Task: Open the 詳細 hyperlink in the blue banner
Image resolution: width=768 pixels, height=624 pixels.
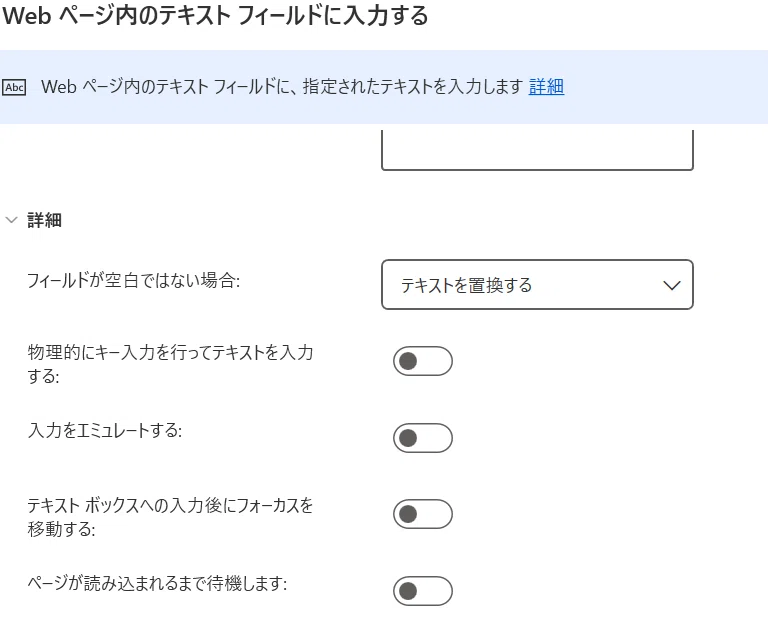Action: (x=546, y=87)
